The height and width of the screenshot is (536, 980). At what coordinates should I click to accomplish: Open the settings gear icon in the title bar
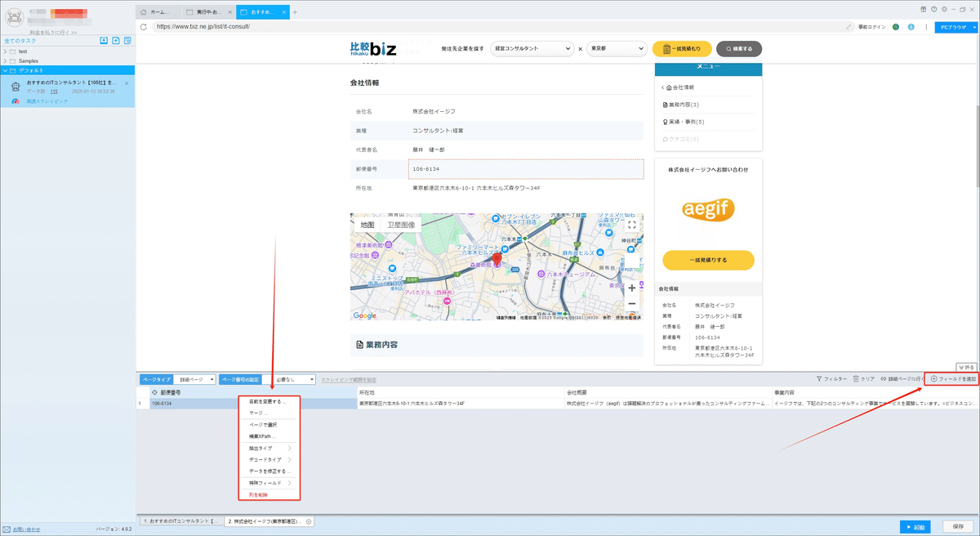(943, 8)
